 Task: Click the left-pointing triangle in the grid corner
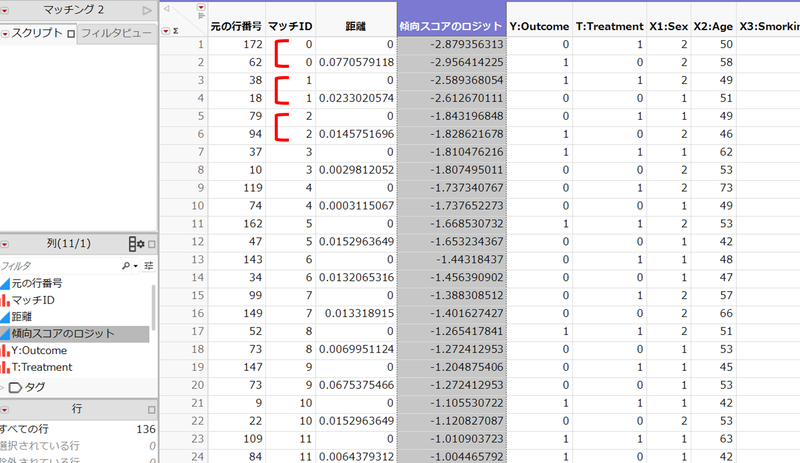(x=166, y=8)
